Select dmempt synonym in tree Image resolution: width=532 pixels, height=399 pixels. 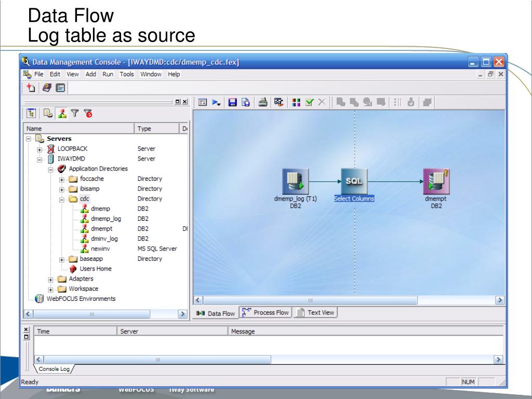coord(101,229)
